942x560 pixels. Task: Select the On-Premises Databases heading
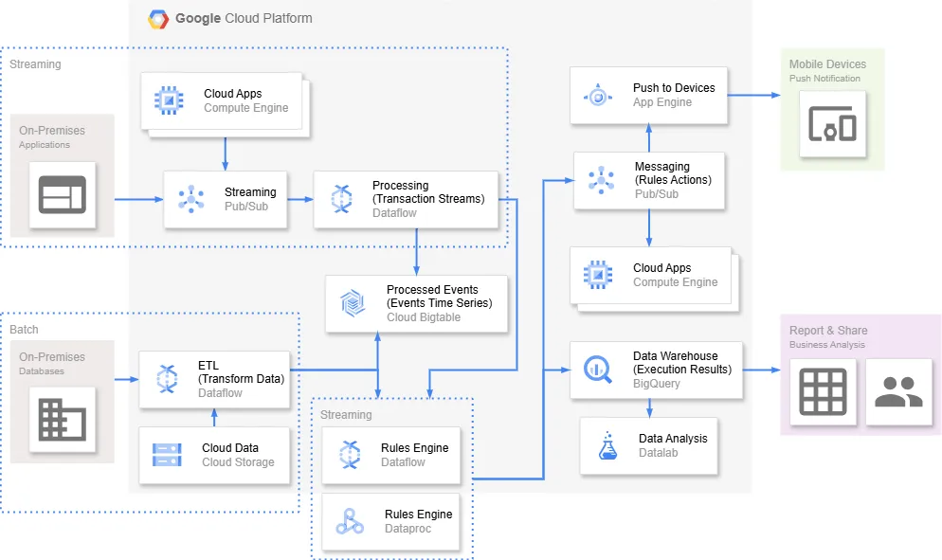[x=52, y=357]
